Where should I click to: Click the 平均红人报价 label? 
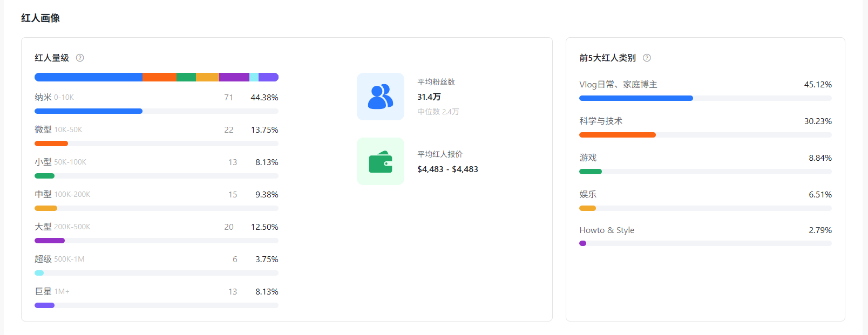tap(440, 154)
